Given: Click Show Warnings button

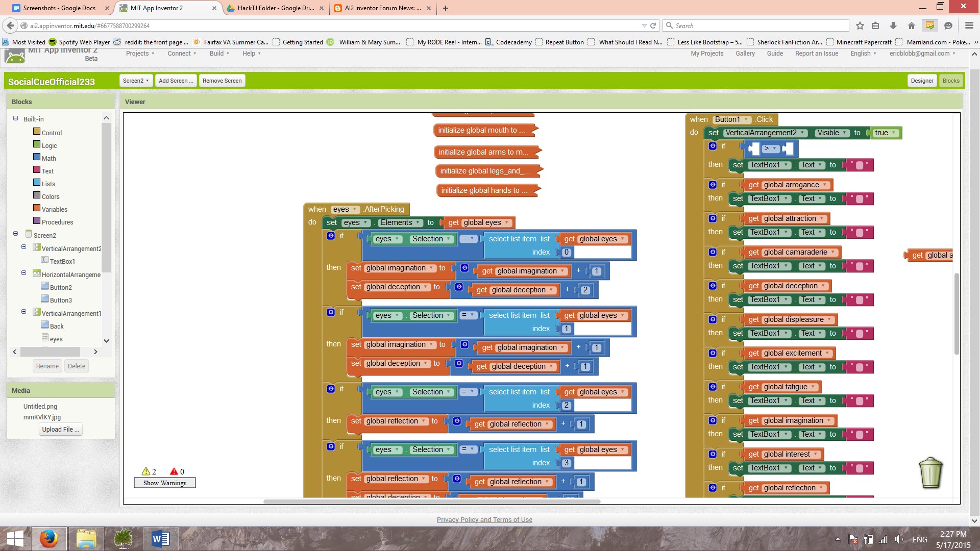Looking at the screenshot, I should pos(164,483).
